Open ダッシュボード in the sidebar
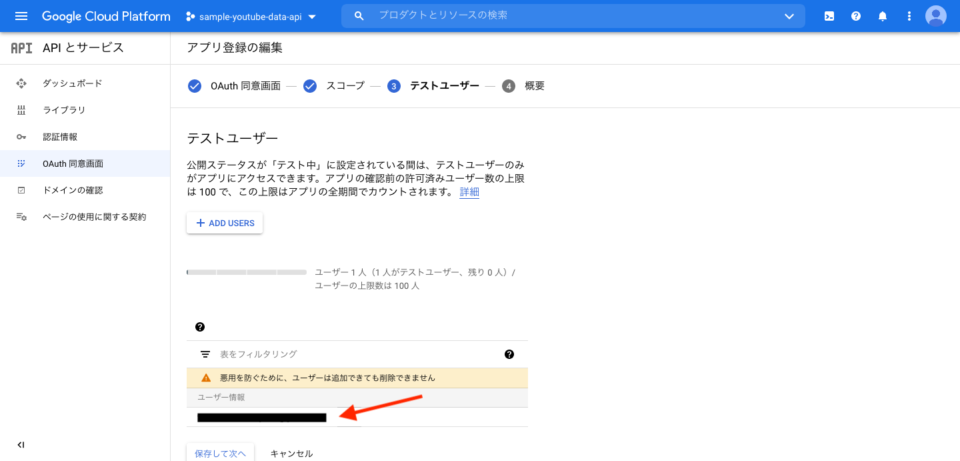Image resolution: width=960 pixels, height=461 pixels. pos(85,83)
